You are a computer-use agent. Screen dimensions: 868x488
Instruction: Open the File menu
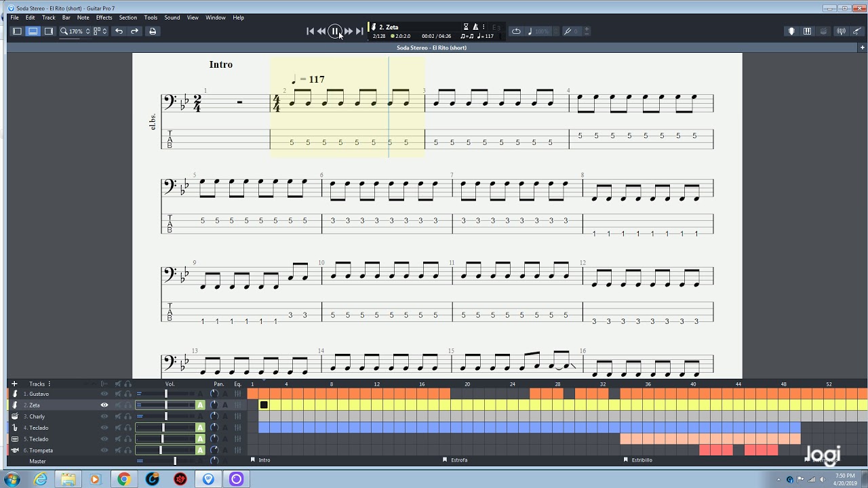(14, 18)
